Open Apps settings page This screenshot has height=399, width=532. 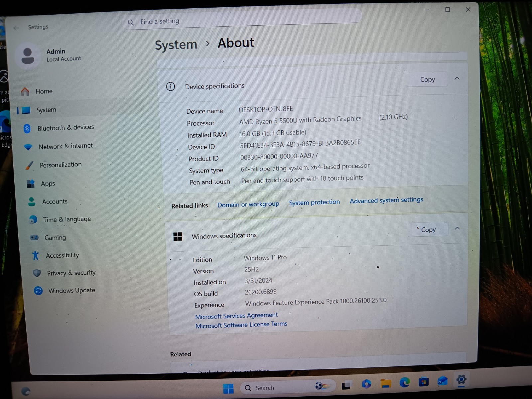(x=48, y=184)
